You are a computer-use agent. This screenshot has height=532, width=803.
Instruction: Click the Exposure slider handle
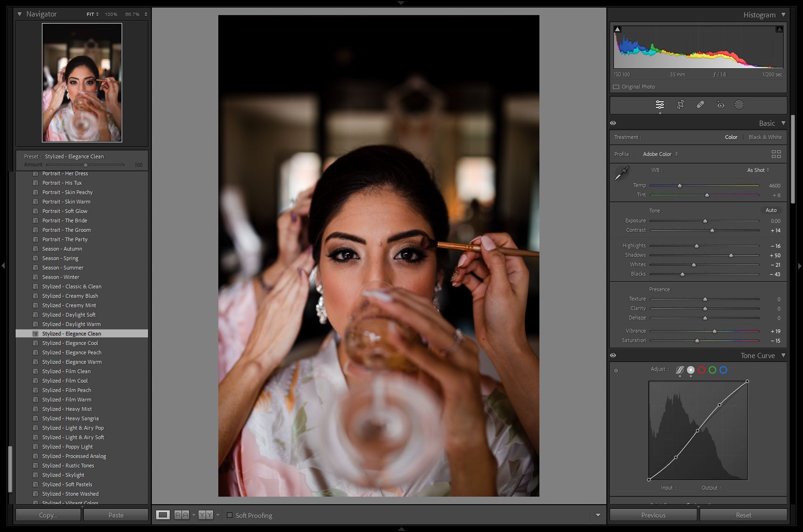pos(705,221)
